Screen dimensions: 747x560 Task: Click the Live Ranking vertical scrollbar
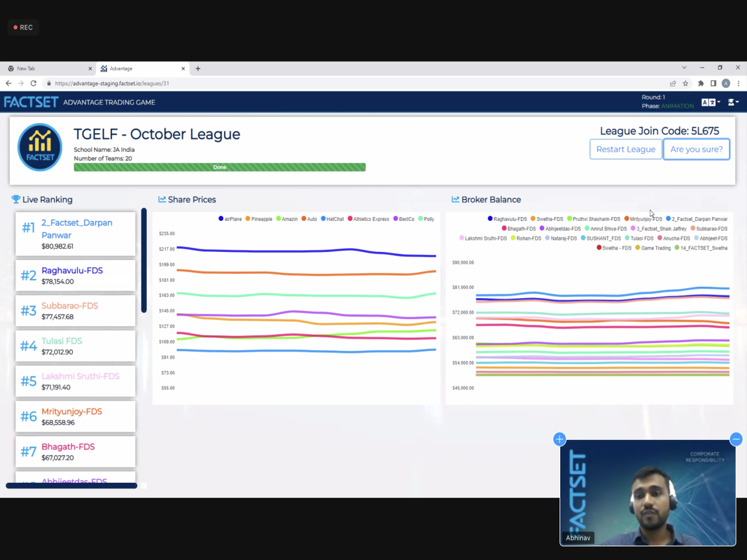click(144, 260)
